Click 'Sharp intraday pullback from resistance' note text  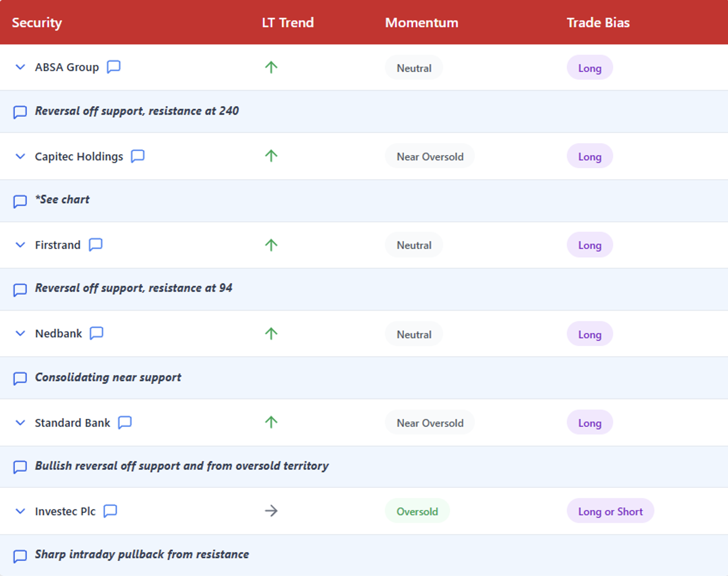pos(142,554)
